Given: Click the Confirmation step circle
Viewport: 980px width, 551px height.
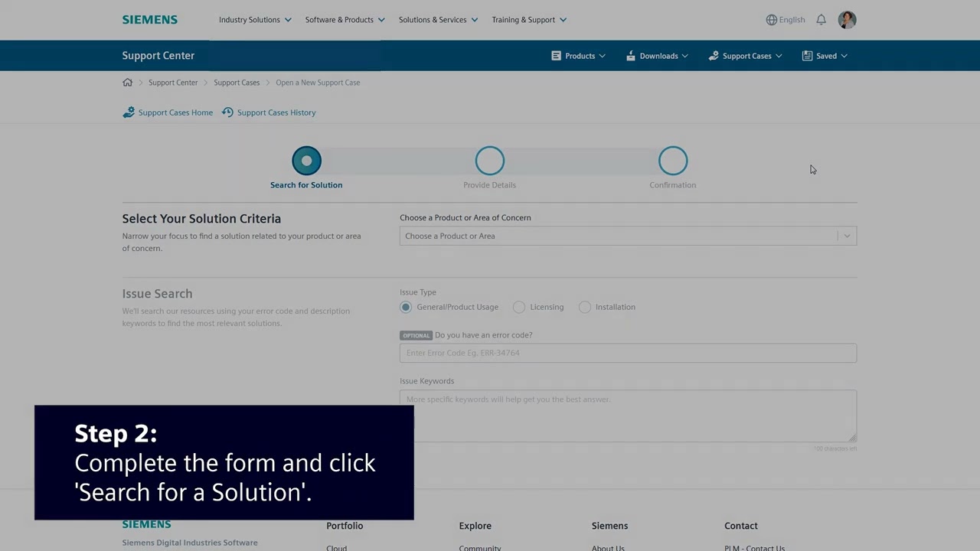Looking at the screenshot, I should pos(673,161).
